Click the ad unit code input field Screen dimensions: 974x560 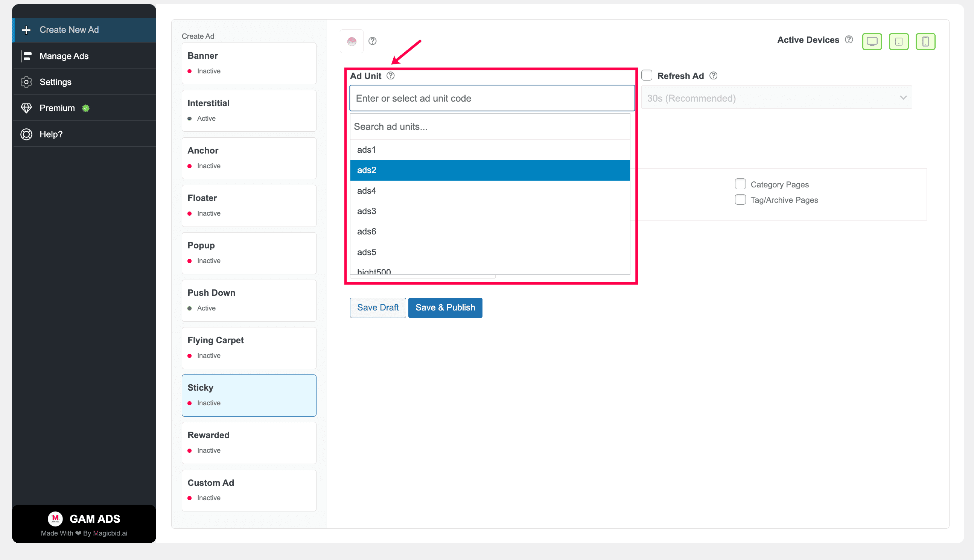[492, 98]
